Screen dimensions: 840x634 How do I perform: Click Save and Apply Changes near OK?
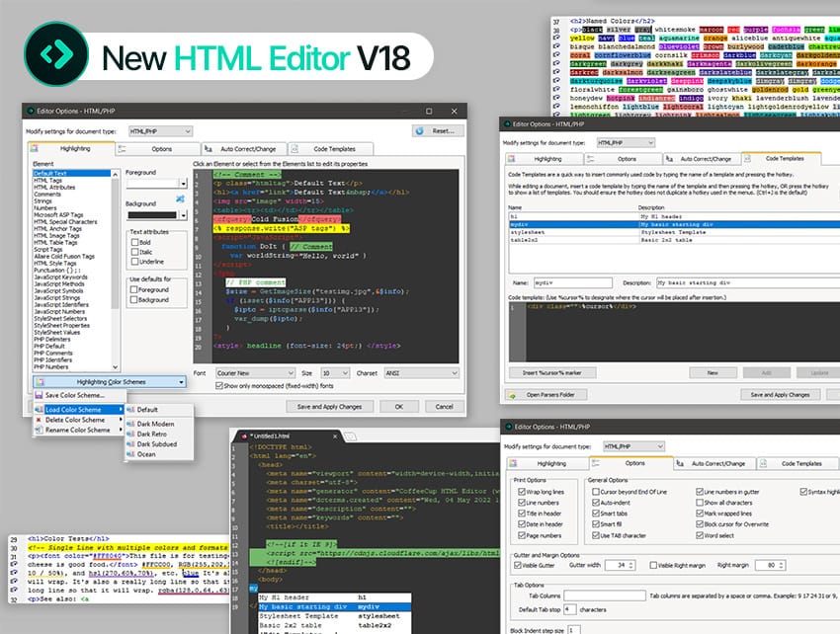pyautogui.click(x=329, y=407)
